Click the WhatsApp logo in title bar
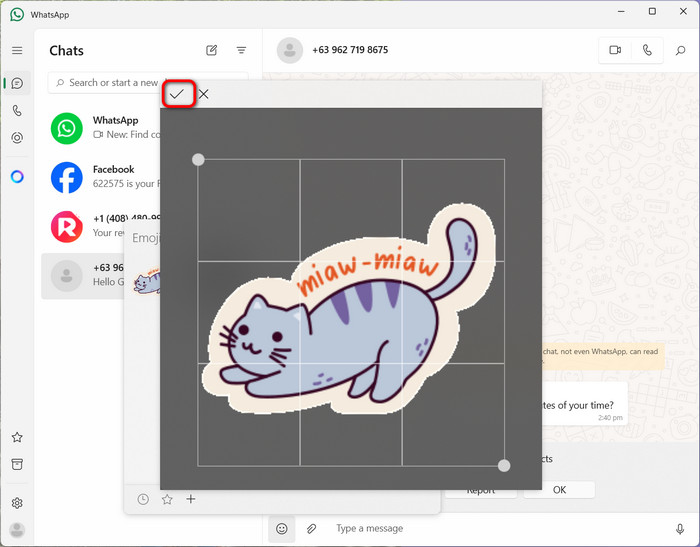This screenshot has height=547, width=700. point(17,14)
